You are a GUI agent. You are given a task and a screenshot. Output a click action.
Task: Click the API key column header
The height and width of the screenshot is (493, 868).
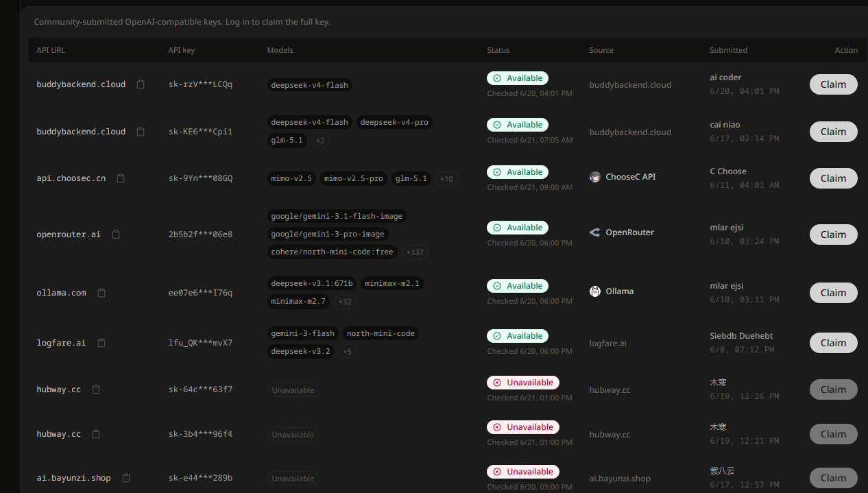[182, 50]
